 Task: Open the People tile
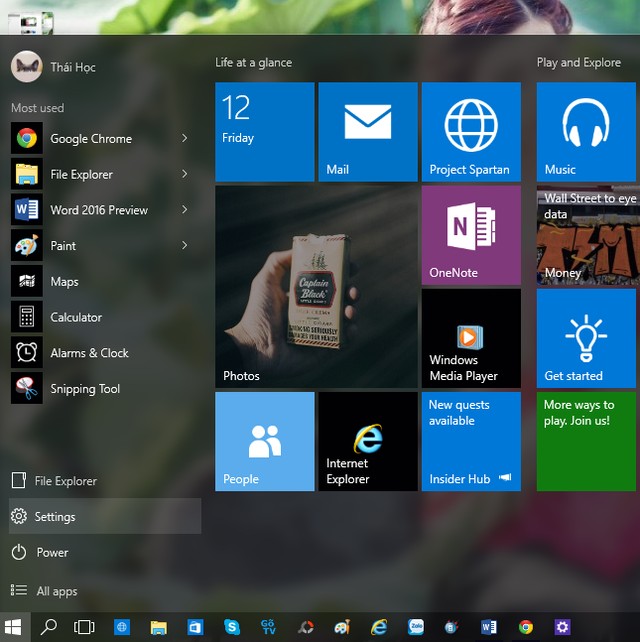[x=265, y=441]
